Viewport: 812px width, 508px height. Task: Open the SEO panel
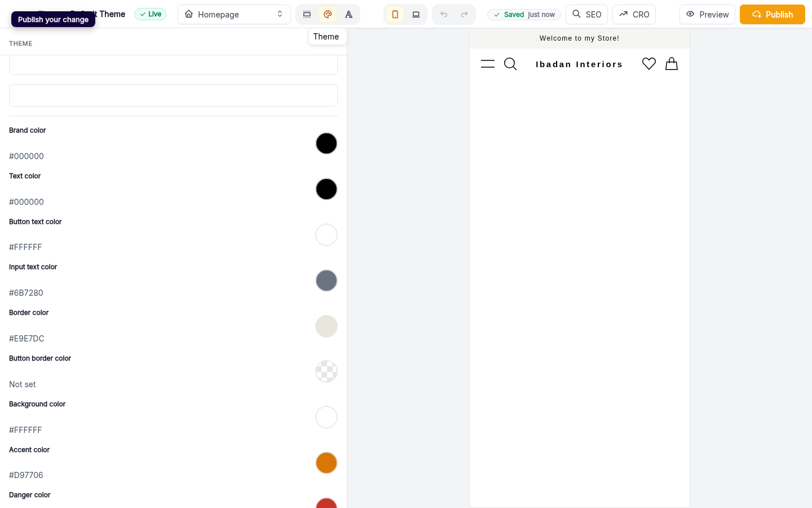click(x=586, y=14)
